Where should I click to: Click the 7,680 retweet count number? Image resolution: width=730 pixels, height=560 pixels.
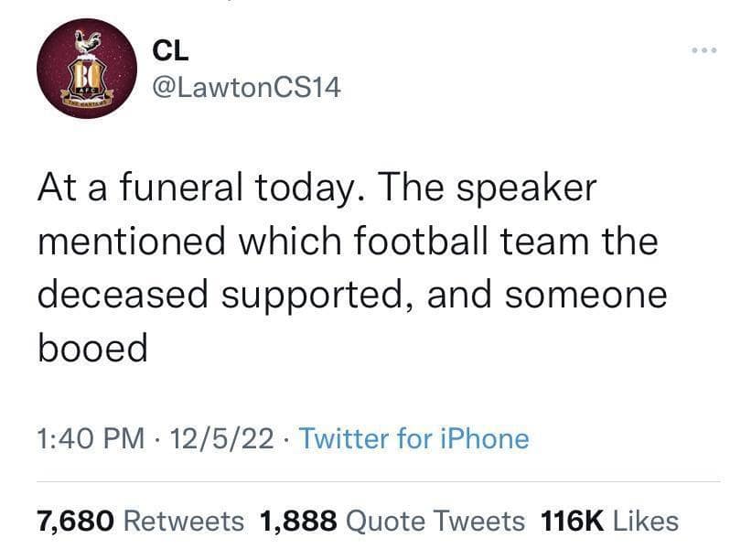coord(75,521)
